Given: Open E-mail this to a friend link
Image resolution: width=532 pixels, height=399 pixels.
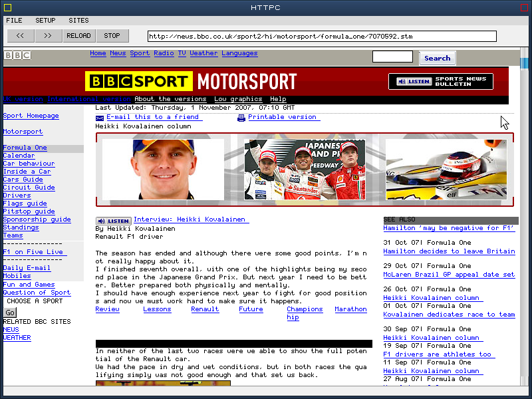Looking at the screenshot, I should click(x=154, y=117).
